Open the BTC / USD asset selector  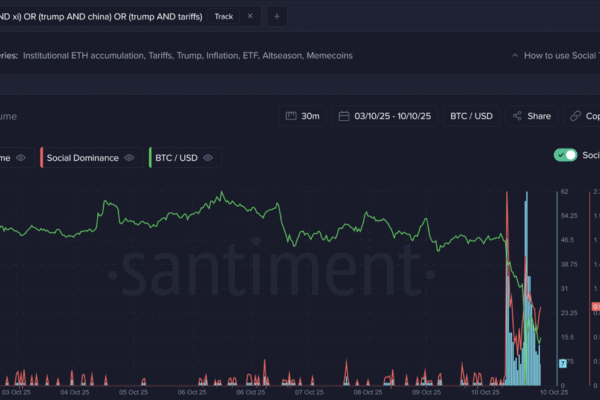coord(471,116)
